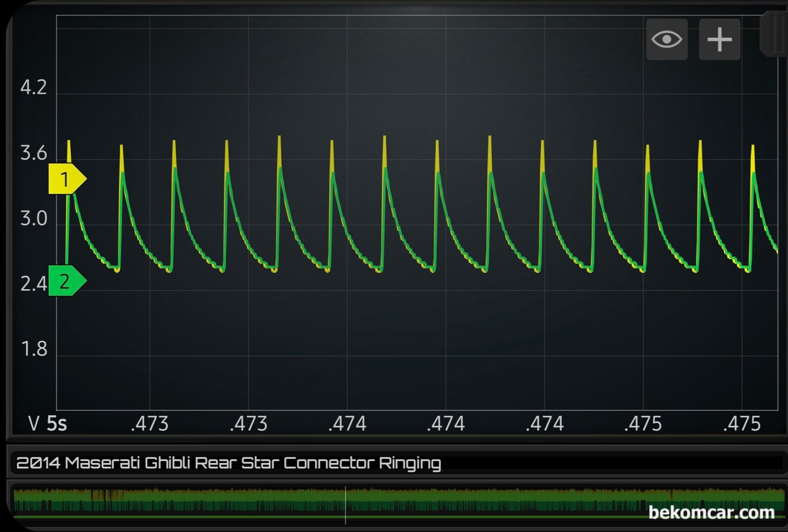This screenshot has width=788, height=532.
Task: Click the middle .474 time label
Action: tap(446, 424)
